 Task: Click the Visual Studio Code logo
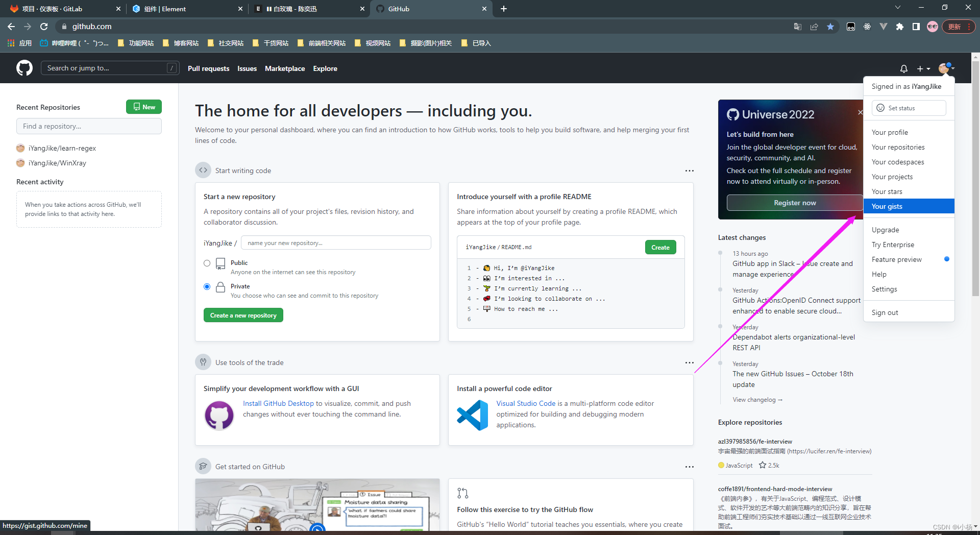click(x=473, y=415)
